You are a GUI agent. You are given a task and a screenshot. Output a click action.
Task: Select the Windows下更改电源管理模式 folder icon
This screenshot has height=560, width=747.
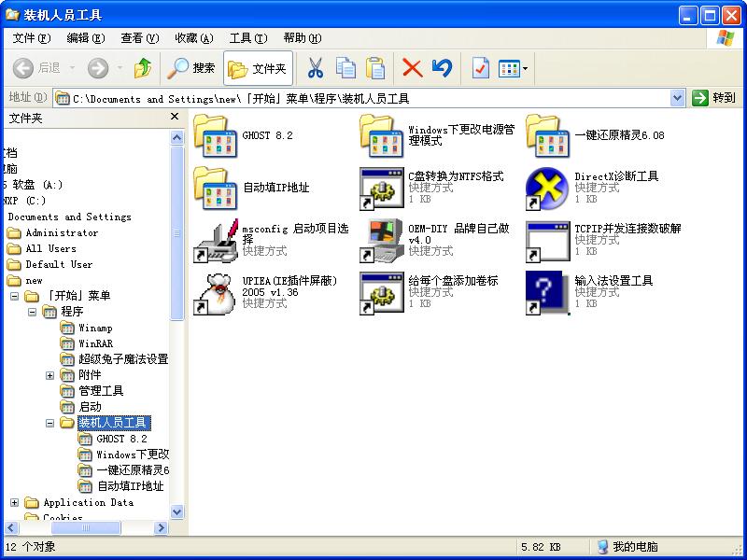tap(381, 136)
